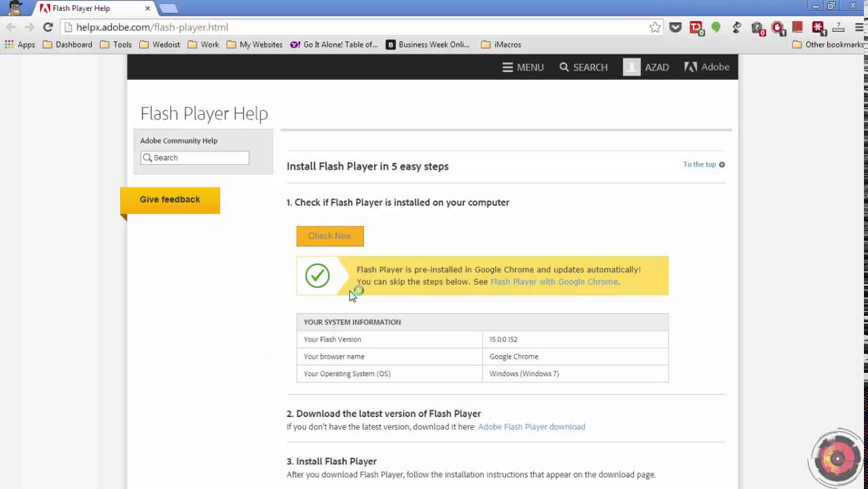The image size is (868, 489).
Task: Click the Give feedback button
Action: tap(170, 200)
